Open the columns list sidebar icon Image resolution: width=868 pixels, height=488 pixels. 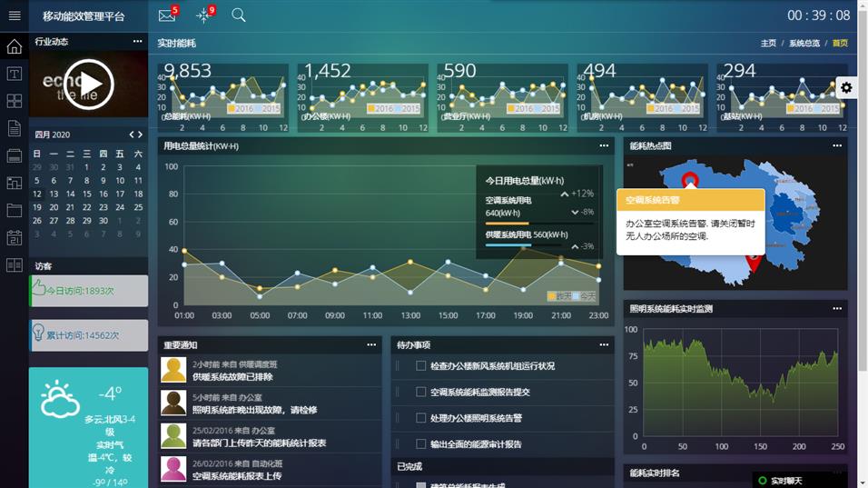[x=15, y=265]
